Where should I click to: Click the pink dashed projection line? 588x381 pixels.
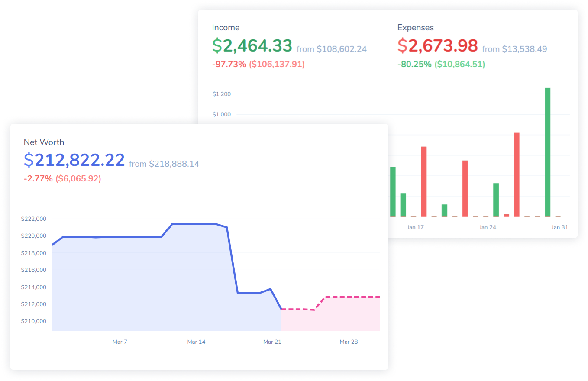(351, 297)
